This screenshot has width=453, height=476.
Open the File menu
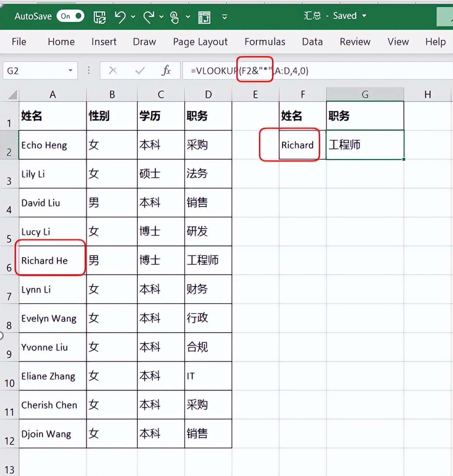pyautogui.click(x=19, y=42)
